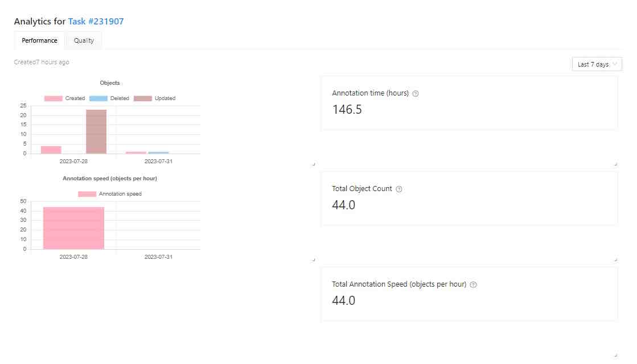The height and width of the screenshot is (364, 637).
Task: Switch to the Quality tab
Action: (84, 40)
